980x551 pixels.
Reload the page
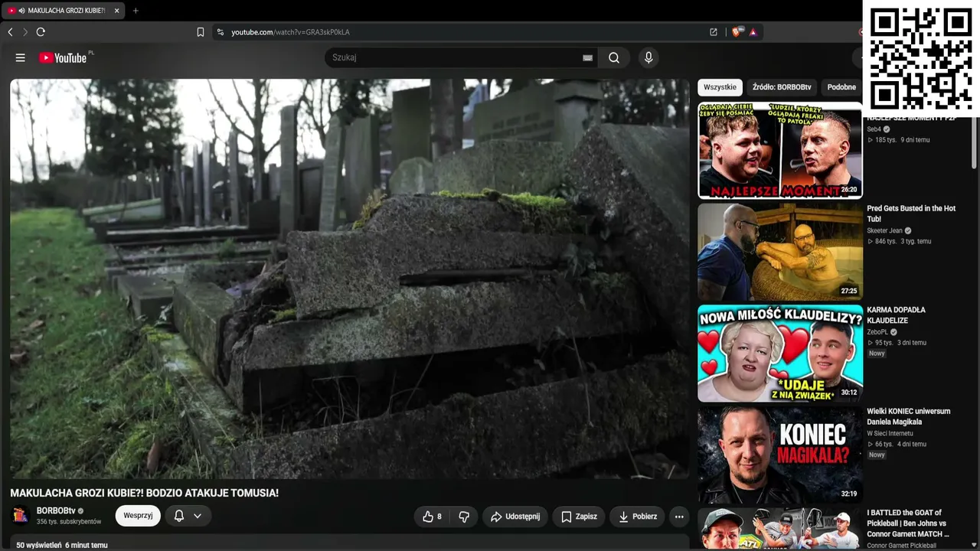click(41, 32)
